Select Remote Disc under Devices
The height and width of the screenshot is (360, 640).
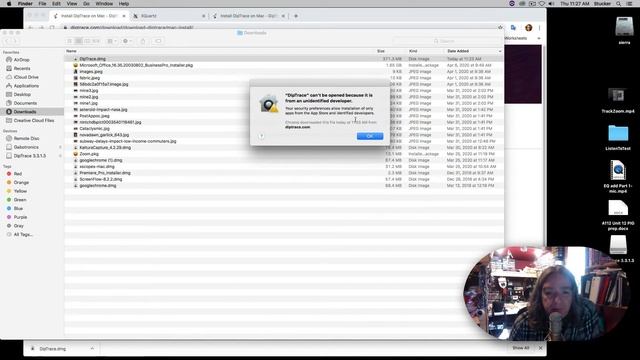click(x=27, y=138)
